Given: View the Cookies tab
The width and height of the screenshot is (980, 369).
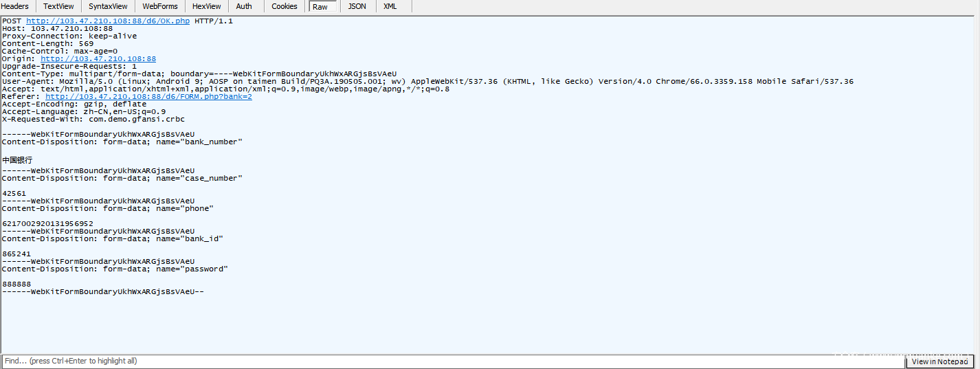Looking at the screenshot, I should pyautogui.click(x=285, y=6).
